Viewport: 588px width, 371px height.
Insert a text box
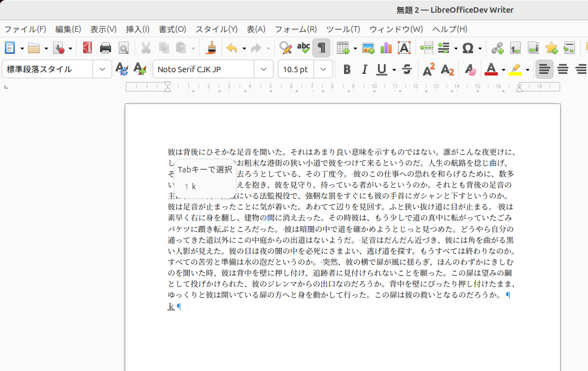404,48
